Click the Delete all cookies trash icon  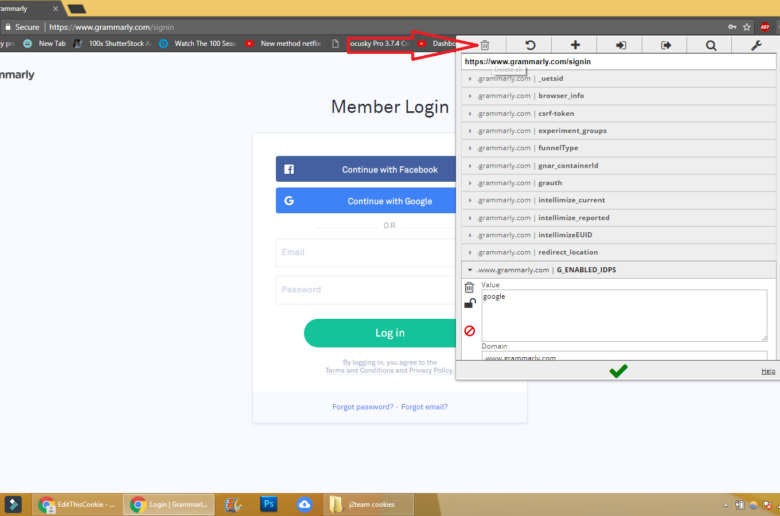pyautogui.click(x=485, y=45)
